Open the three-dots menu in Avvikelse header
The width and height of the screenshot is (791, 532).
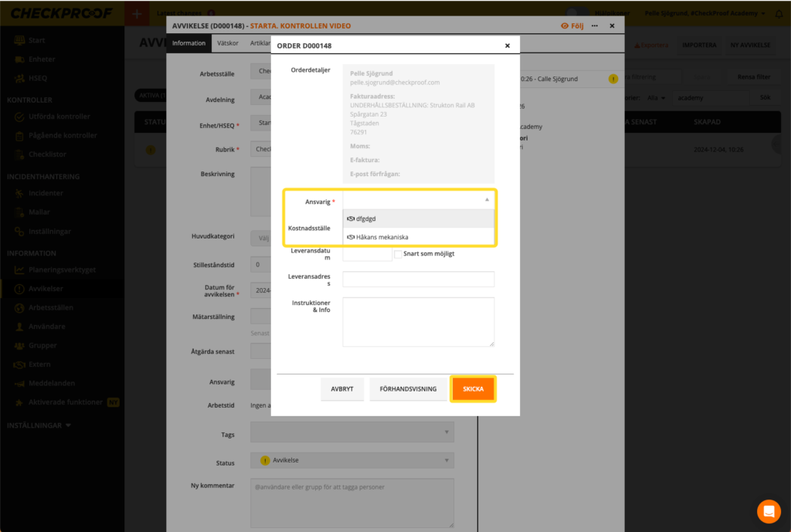click(x=594, y=26)
